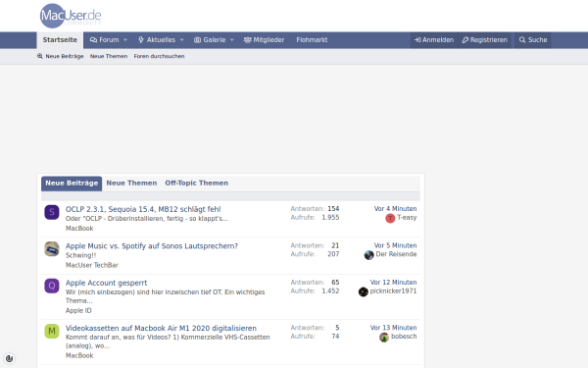Open MacBook forum link under Videokassetten thread
The width and height of the screenshot is (588, 368).
pyautogui.click(x=79, y=355)
